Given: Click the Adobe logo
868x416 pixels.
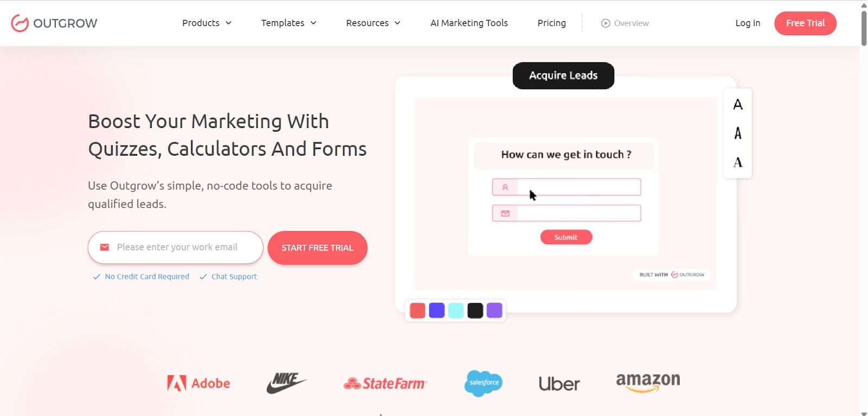Looking at the screenshot, I should [199, 383].
